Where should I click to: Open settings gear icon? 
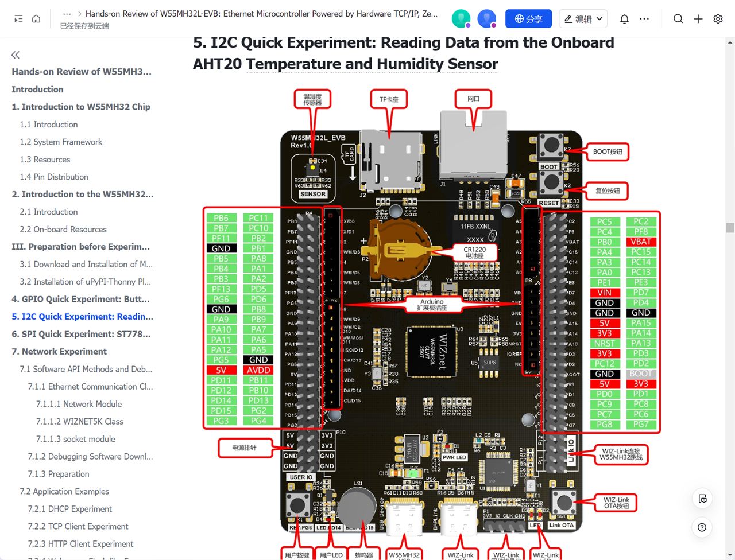coord(718,19)
